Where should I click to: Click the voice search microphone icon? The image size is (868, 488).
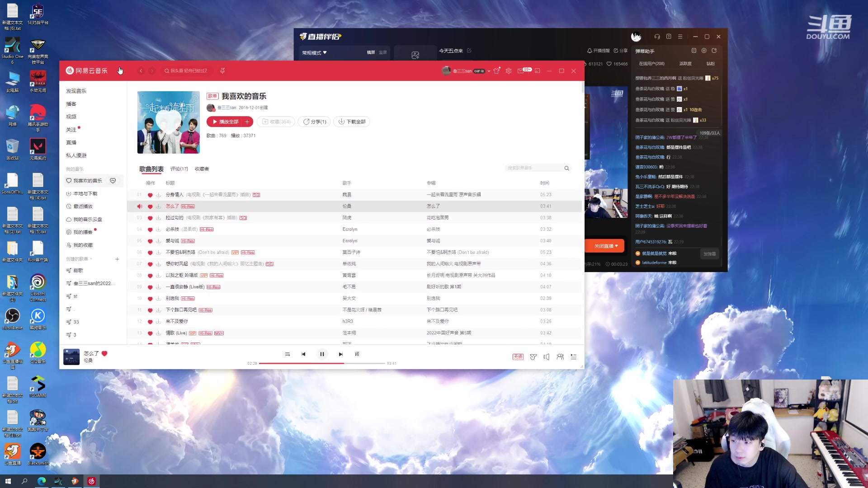pos(222,71)
